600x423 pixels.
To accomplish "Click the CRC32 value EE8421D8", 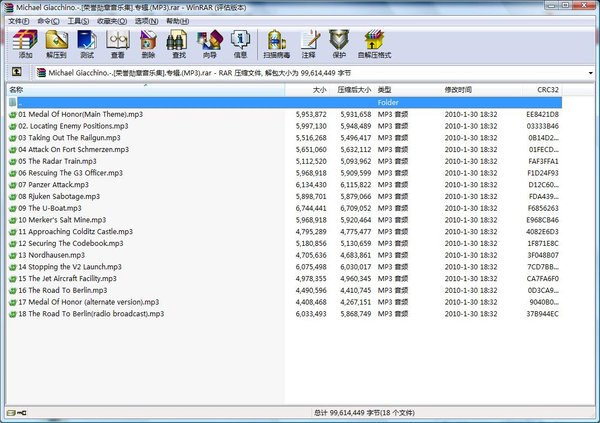I will click(542, 114).
